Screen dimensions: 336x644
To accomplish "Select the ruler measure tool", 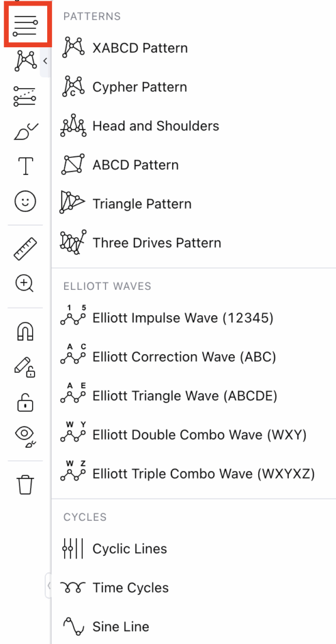I will [26, 249].
